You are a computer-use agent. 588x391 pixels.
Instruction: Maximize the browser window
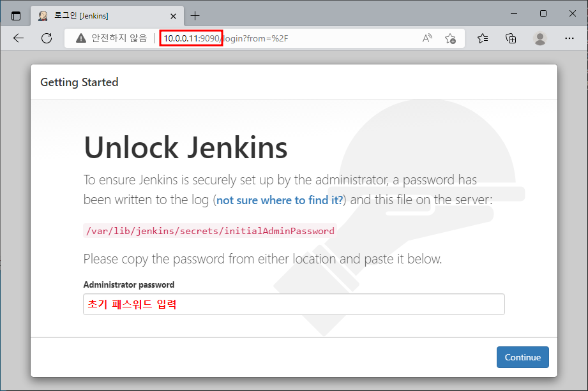click(x=543, y=13)
